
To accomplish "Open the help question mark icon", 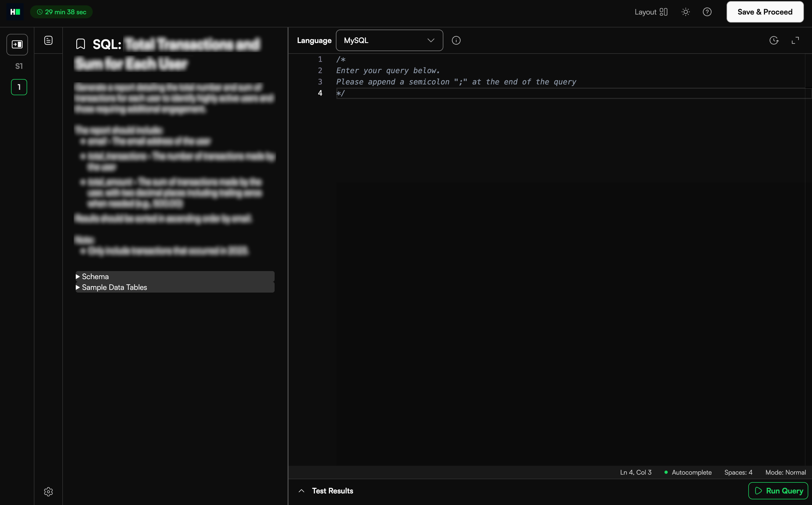I will tap(707, 12).
